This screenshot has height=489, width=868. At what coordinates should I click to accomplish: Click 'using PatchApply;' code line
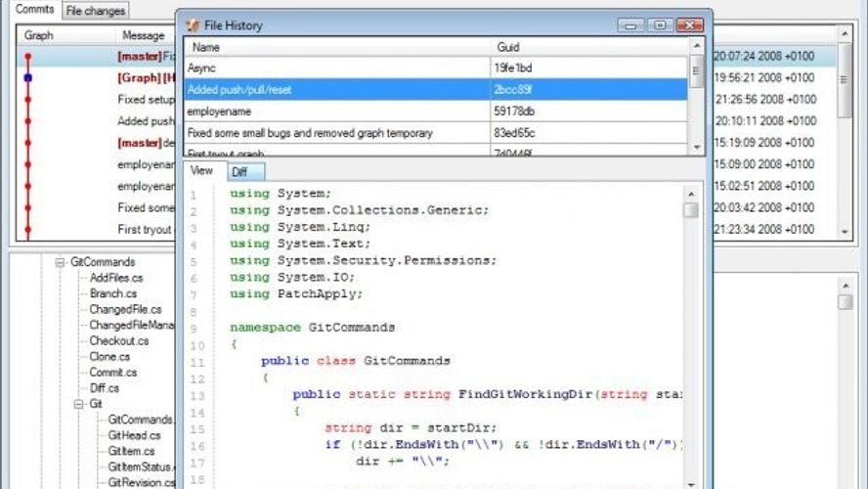(x=296, y=294)
